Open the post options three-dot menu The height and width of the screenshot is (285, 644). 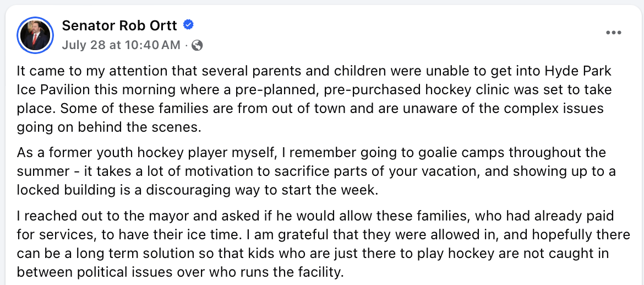[x=613, y=33]
